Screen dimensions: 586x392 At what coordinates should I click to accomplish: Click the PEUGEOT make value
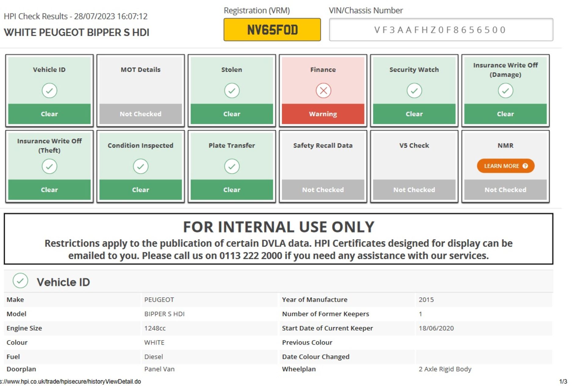click(x=159, y=300)
